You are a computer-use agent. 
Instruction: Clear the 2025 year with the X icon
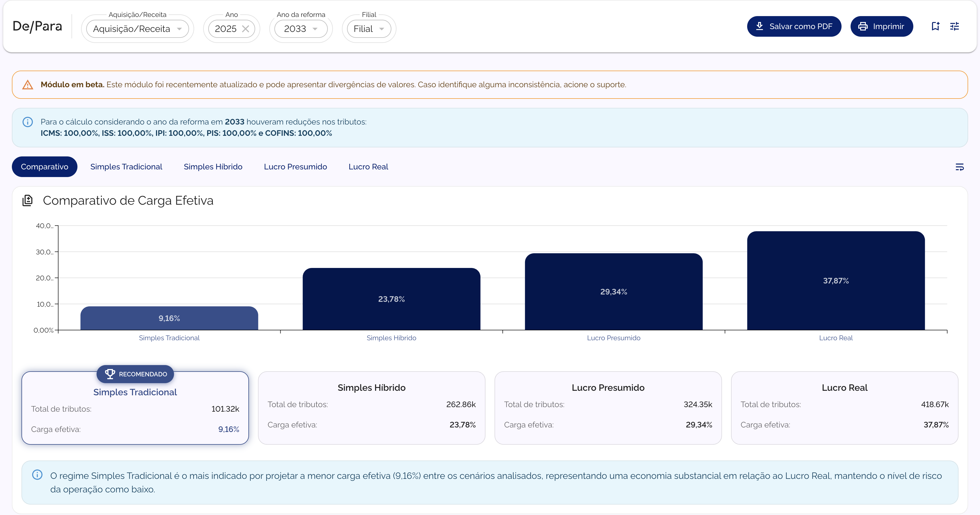[246, 29]
